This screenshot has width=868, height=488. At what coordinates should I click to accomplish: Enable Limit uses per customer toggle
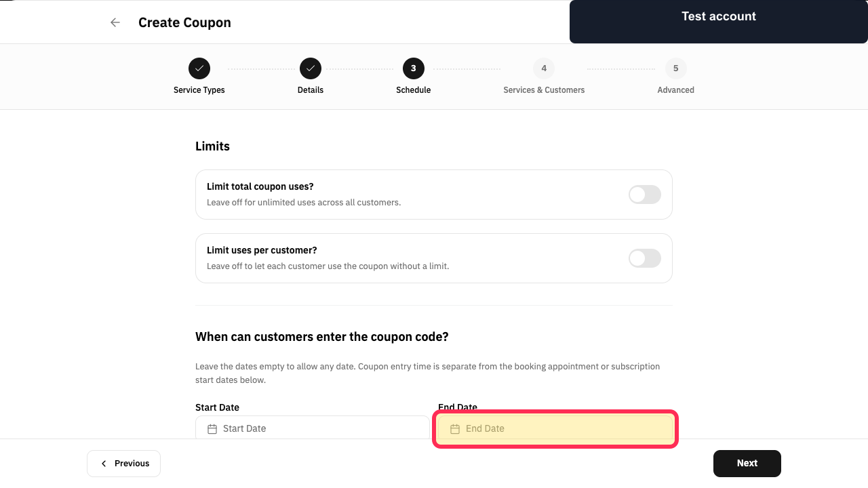tap(645, 258)
